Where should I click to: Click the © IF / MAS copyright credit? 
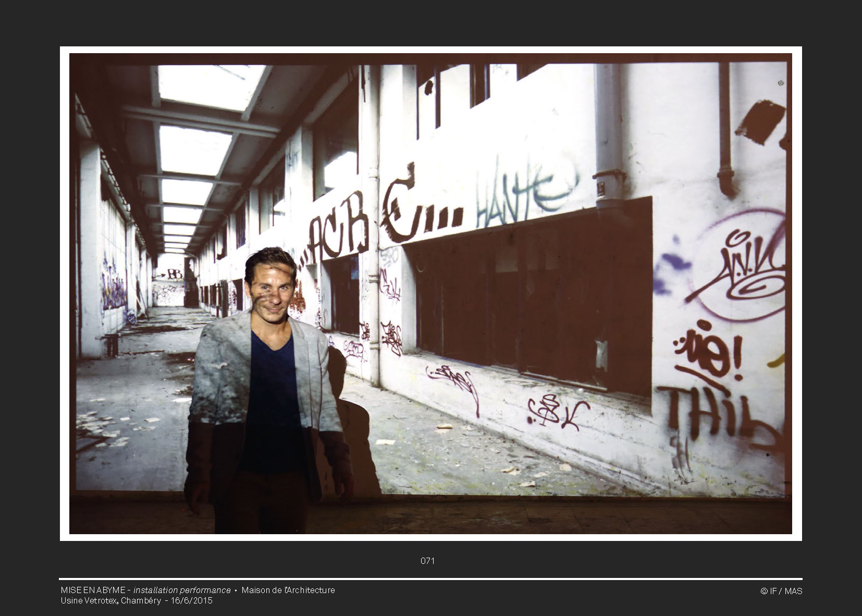781,591
